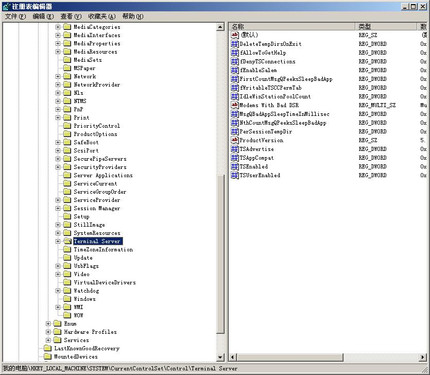Expand the Print key

pyautogui.click(x=58, y=118)
